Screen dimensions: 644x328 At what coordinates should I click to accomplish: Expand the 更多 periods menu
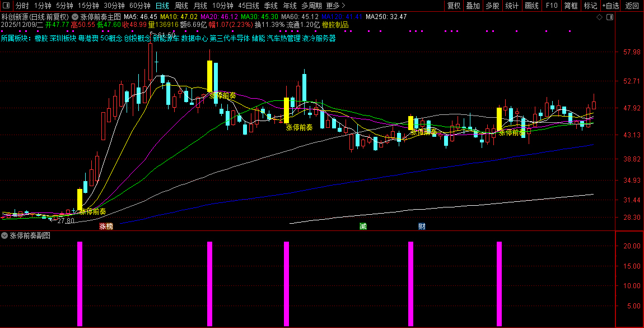click(x=335, y=6)
